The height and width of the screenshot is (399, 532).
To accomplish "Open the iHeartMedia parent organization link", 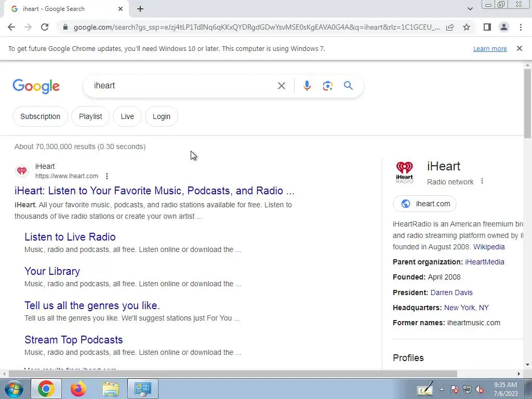I will (x=485, y=262).
